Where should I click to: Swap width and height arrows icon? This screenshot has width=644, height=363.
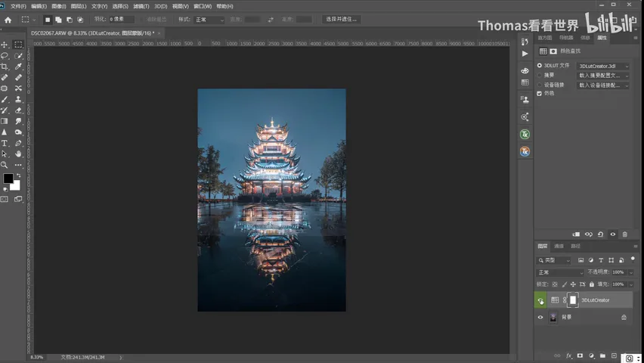point(271,20)
